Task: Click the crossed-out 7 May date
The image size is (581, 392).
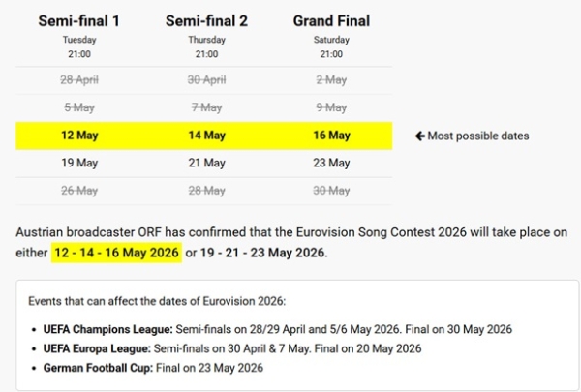Action: (x=204, y=108)
